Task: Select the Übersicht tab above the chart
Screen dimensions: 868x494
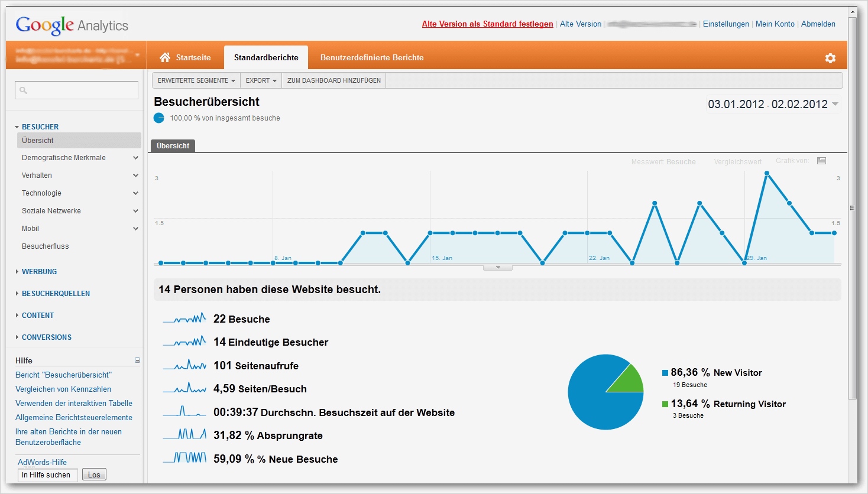Action: [x=172, y=145]
